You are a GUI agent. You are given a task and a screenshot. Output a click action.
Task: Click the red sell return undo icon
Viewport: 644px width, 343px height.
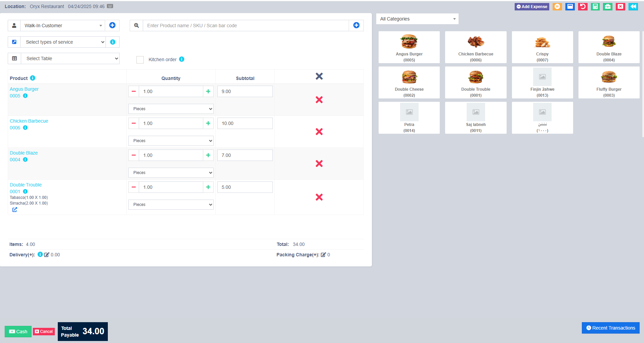583,6
